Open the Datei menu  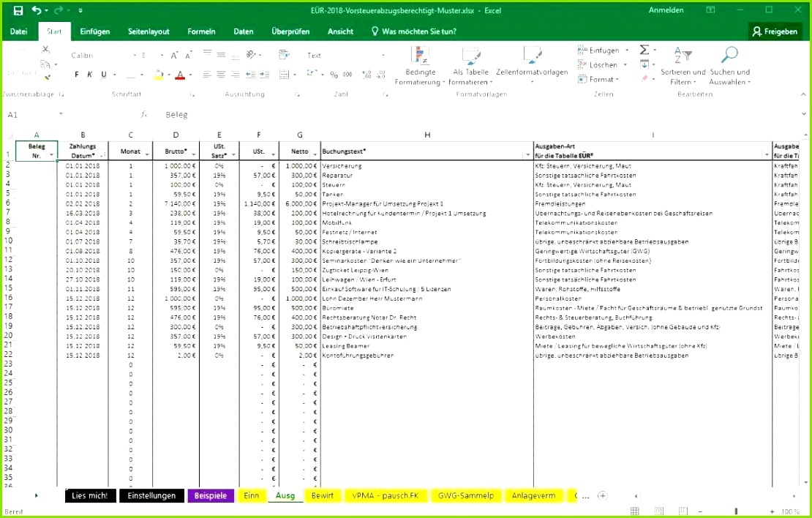(18, 31)
